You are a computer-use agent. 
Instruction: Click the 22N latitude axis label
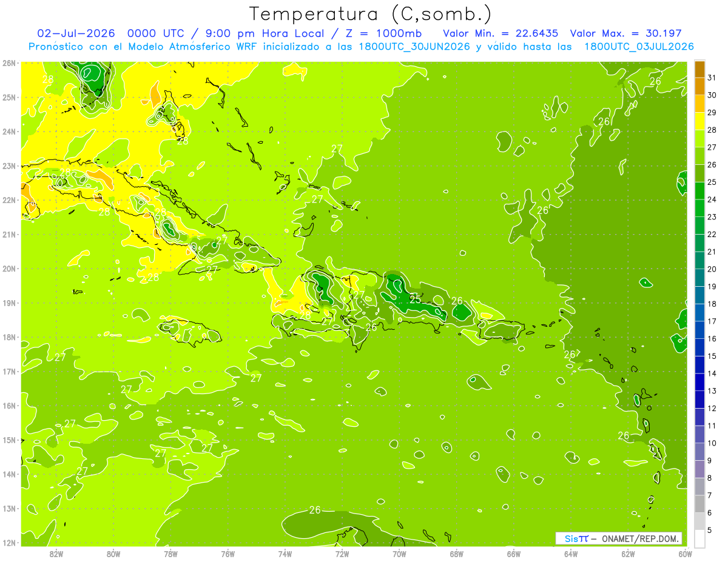point(9,200)
